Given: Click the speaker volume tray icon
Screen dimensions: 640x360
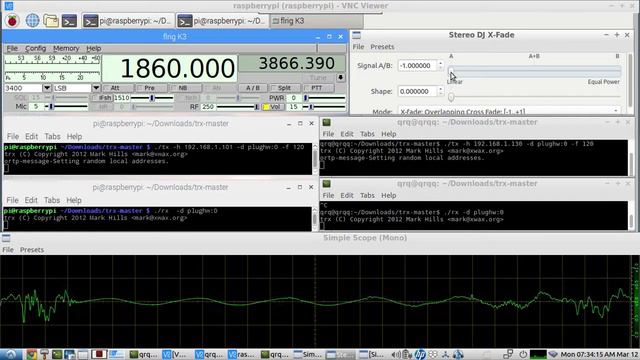Looking at the screenshot, I should 396,354.
